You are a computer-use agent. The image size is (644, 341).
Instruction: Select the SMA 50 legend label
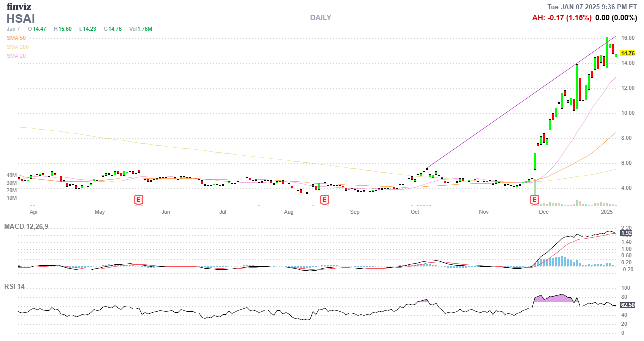[16, 38]
